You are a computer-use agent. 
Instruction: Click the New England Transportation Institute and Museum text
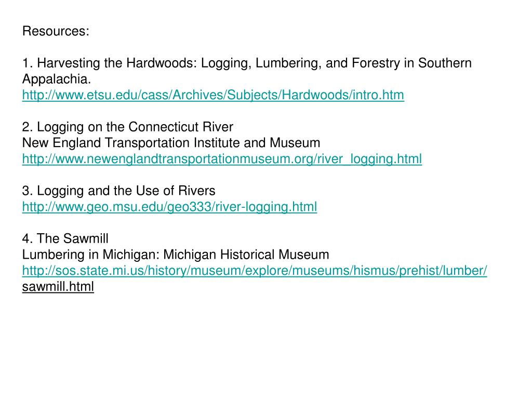coord(171,143)
